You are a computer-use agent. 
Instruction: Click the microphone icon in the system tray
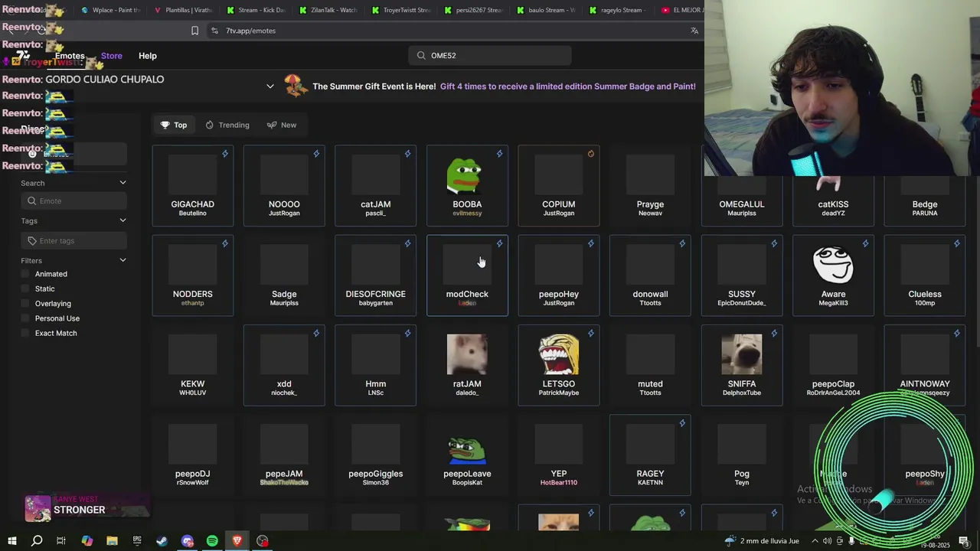coord(851,541)
